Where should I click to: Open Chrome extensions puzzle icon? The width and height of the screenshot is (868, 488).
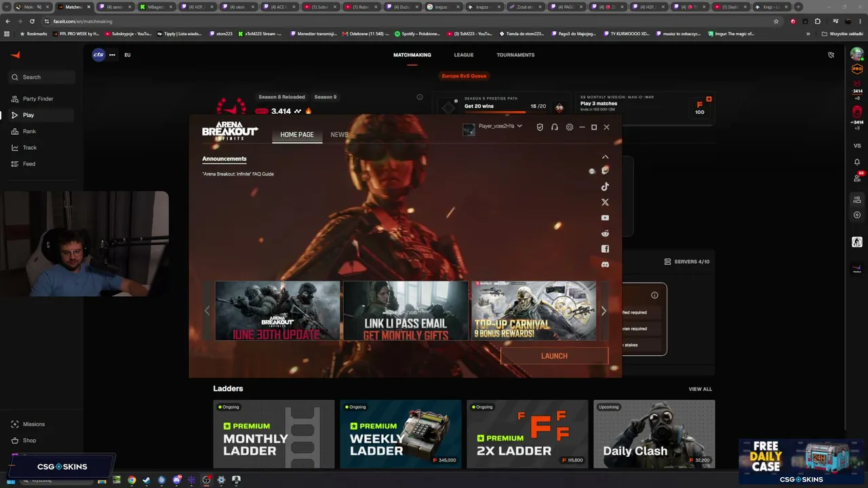click(818, 21)
